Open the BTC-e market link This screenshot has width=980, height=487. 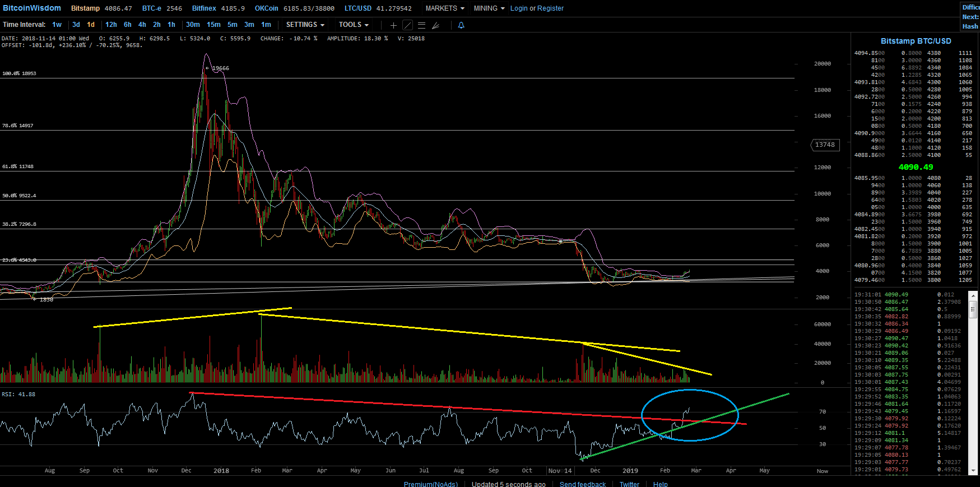click(x=151, y=8)
